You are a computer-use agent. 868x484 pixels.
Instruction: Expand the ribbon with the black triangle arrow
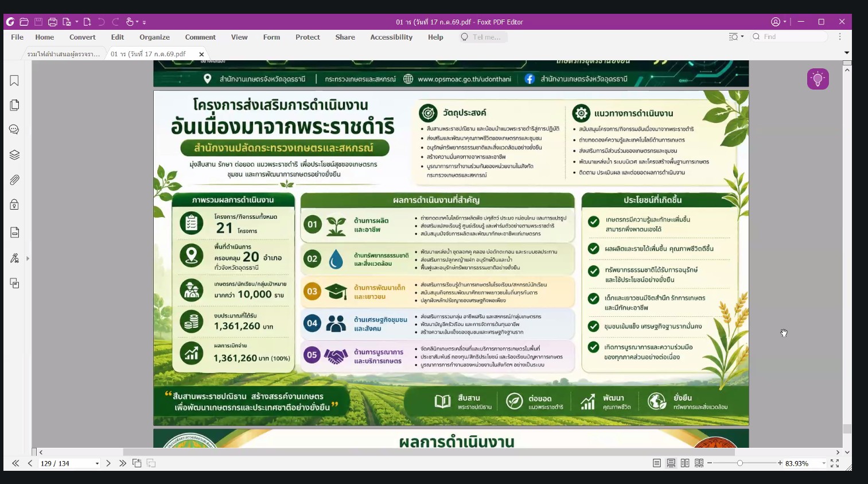pyautogui.click(x=847, y=52)
